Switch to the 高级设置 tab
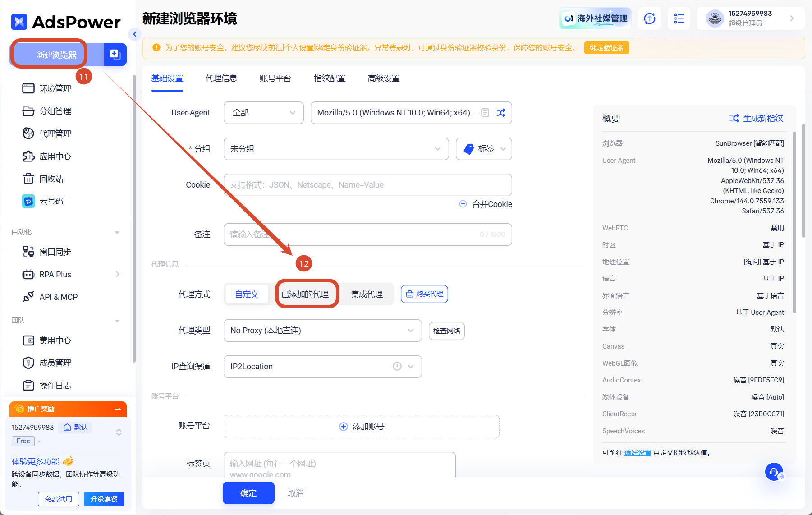The width and height of the screenshot is (812, 515). (x=384, y=78)
